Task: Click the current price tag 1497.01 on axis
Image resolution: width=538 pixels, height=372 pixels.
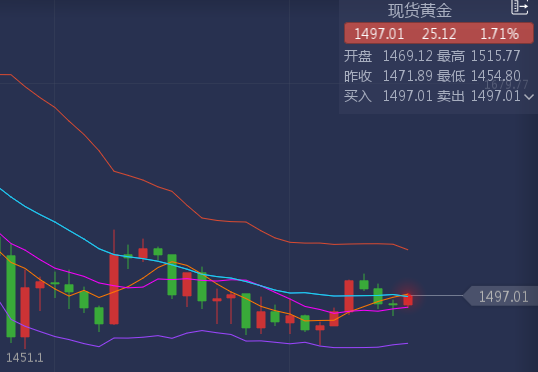Action: point(501,296)
